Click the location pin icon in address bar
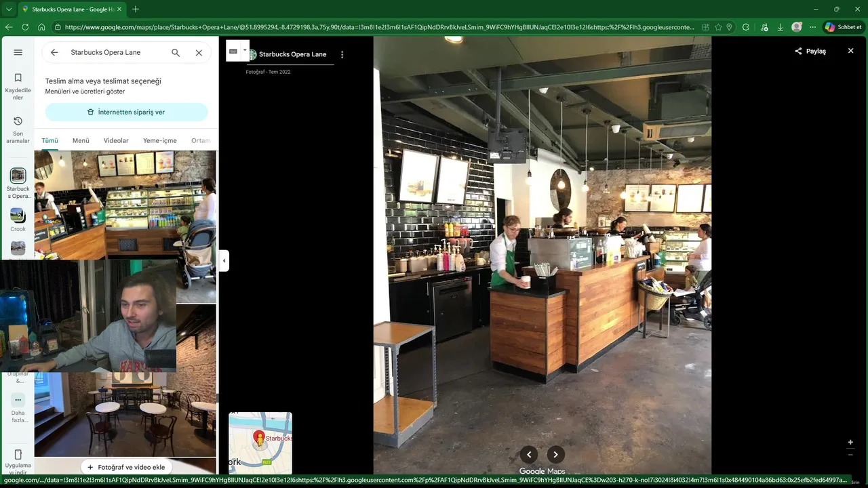 coord(729,27)
